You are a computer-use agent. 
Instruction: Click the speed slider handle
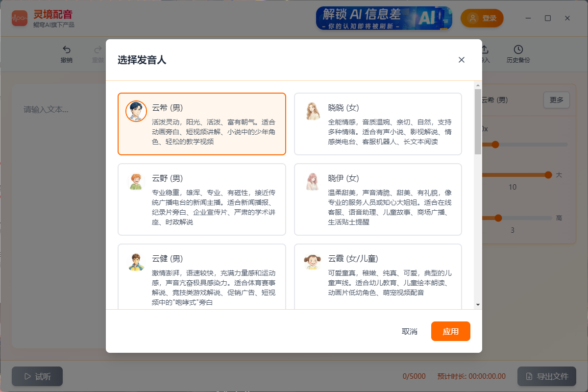495,145
